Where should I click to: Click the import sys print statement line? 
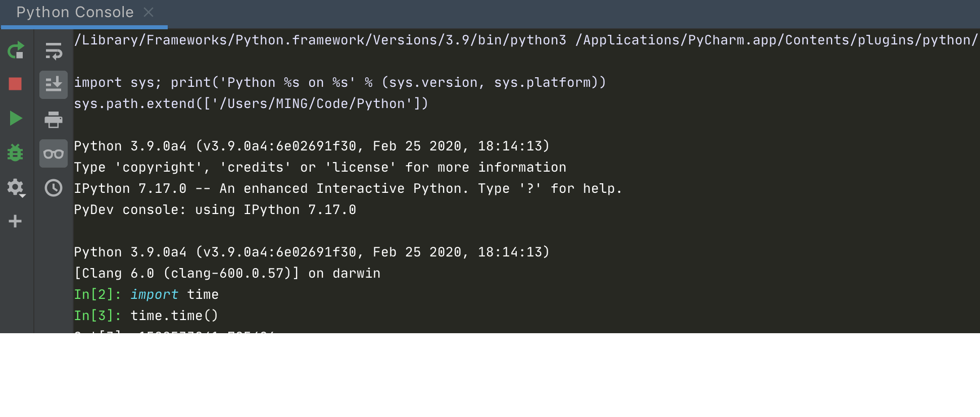[339, 82]
